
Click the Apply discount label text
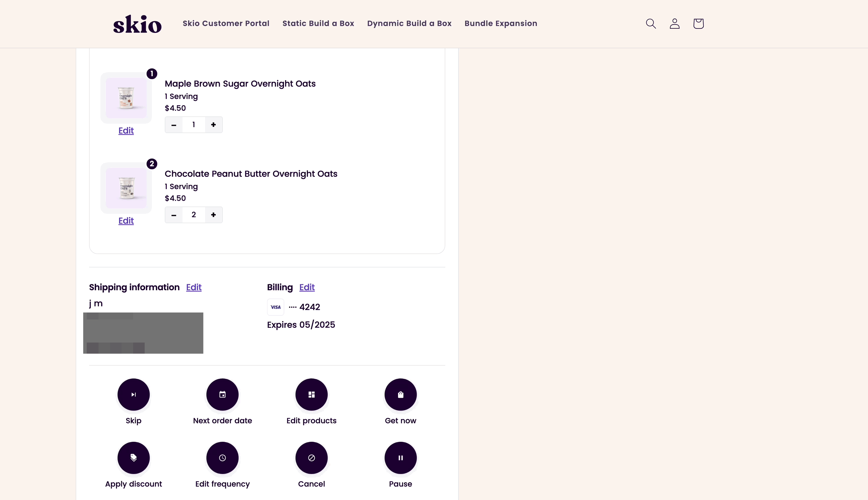[x=133, y=484]
